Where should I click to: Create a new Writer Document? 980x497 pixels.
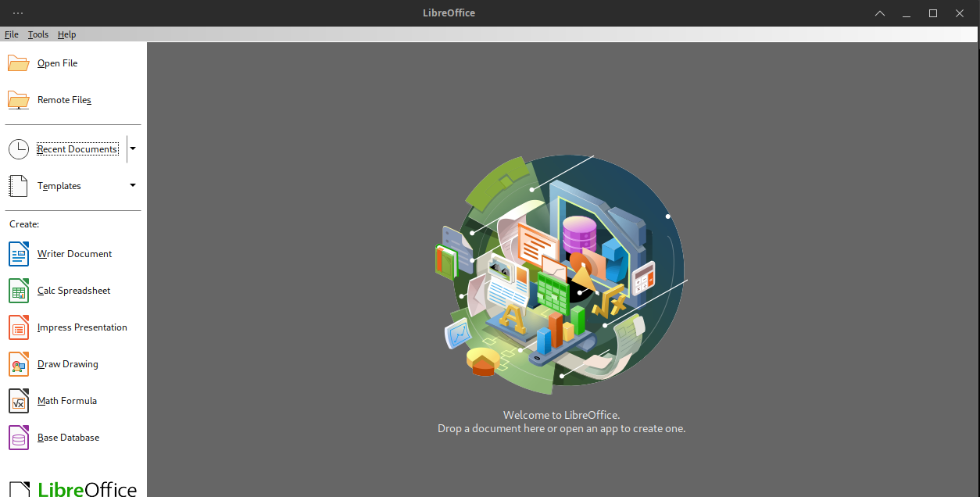73,254
